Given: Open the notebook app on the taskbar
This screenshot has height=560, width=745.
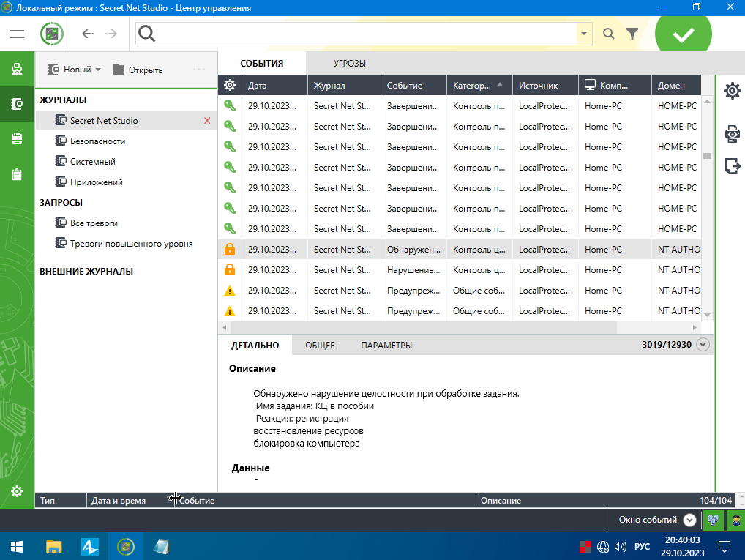Looking at the screenshot, I should [161, 547].
